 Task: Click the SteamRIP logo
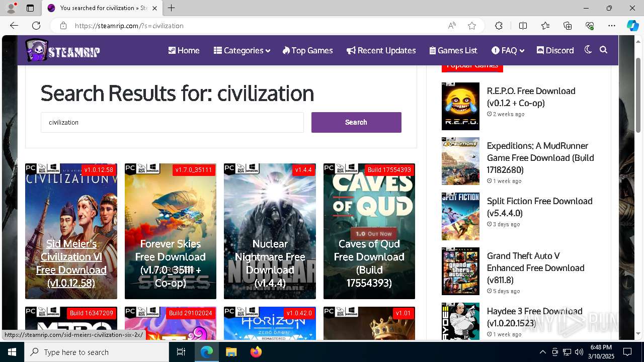63,50
